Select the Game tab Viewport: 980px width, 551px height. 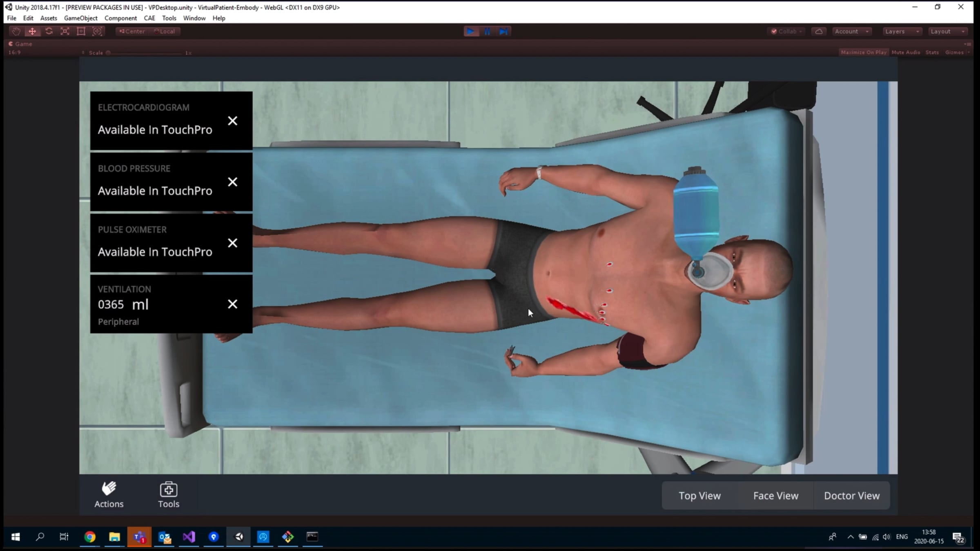coord(20,44)
